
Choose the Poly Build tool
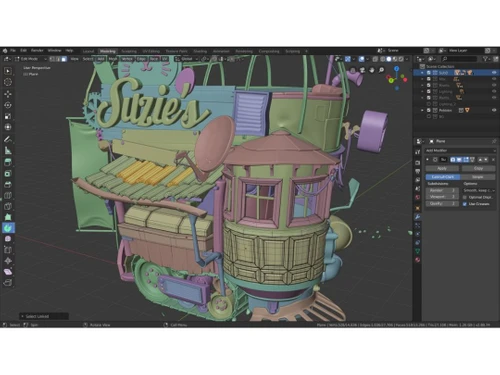(x=8, y=217)
